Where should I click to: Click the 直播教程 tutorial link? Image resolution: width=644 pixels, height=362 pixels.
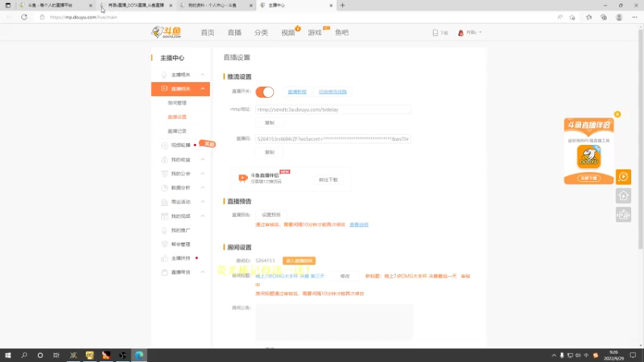tap(297, 92)
